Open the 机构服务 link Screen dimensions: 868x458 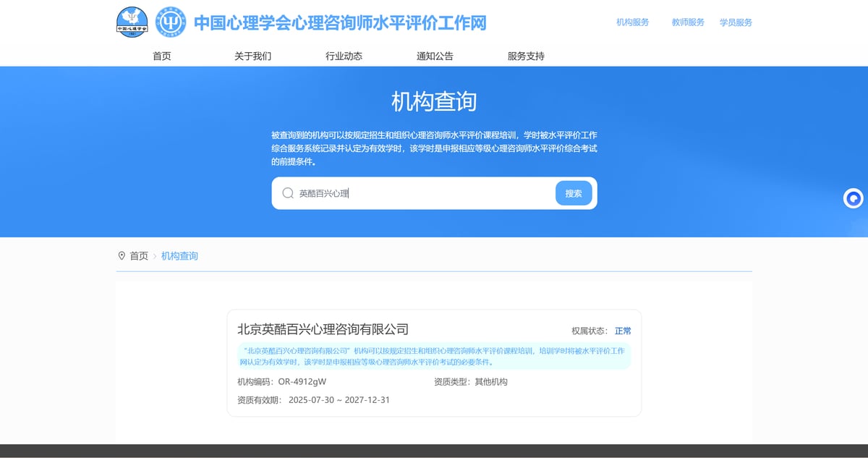tap(633, 22)
